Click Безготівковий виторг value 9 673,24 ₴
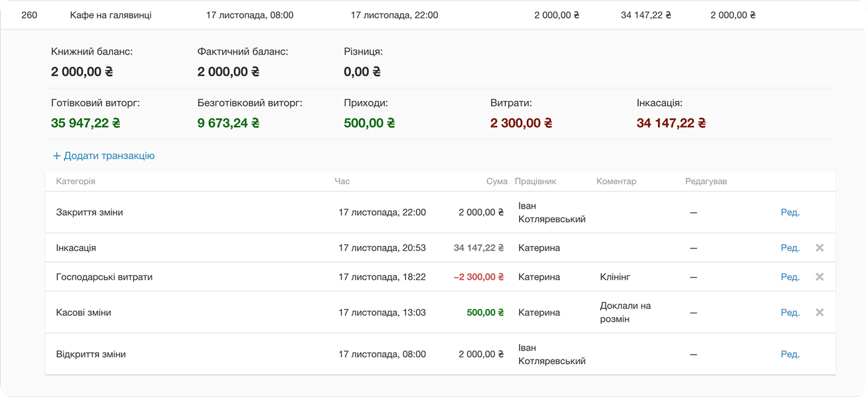This screenshot has width=868, height=397. pos(228,123)
